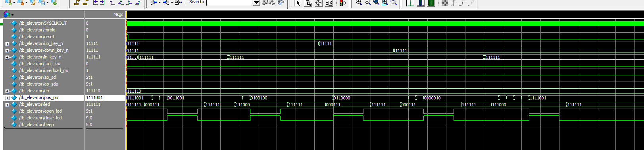Jump to previous transition with left arrow icon
The image size is (644, 150).
(x=96, y=2)
